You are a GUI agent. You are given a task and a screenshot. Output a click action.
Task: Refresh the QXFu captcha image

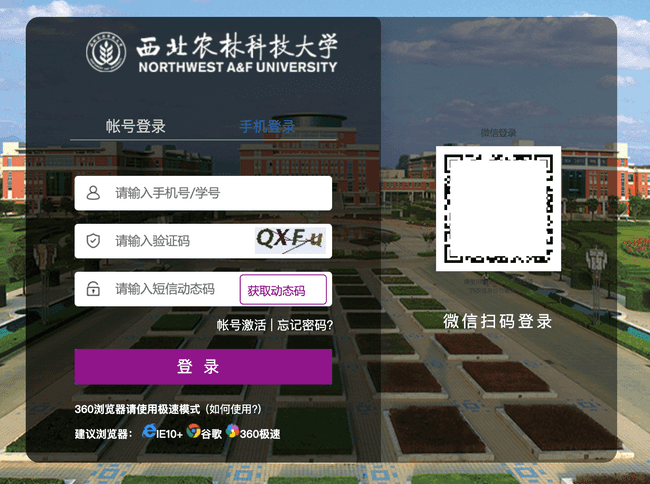tap(290, 240)
